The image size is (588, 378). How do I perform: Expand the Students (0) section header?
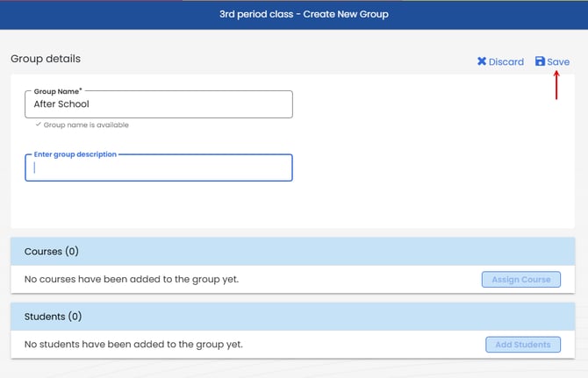pyautogui.click(x=292, y=317)
